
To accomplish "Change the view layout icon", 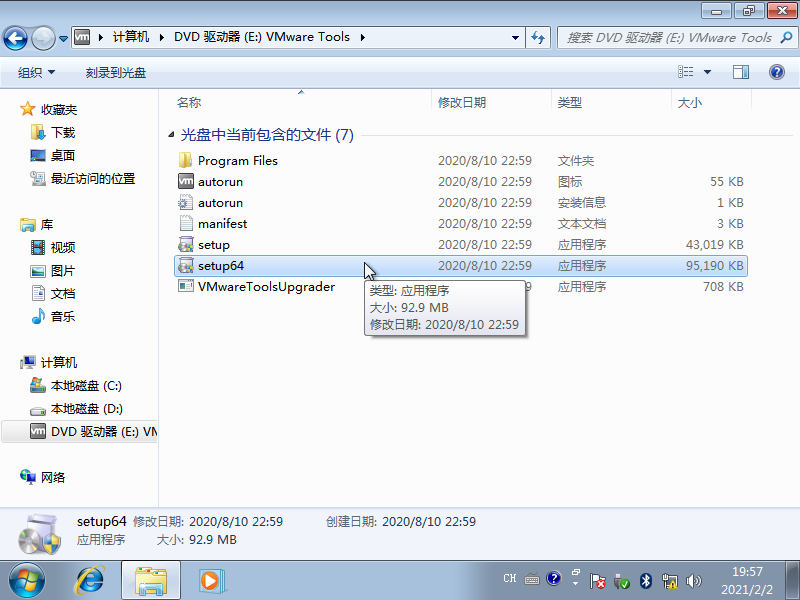I will (x=686, y=72).
